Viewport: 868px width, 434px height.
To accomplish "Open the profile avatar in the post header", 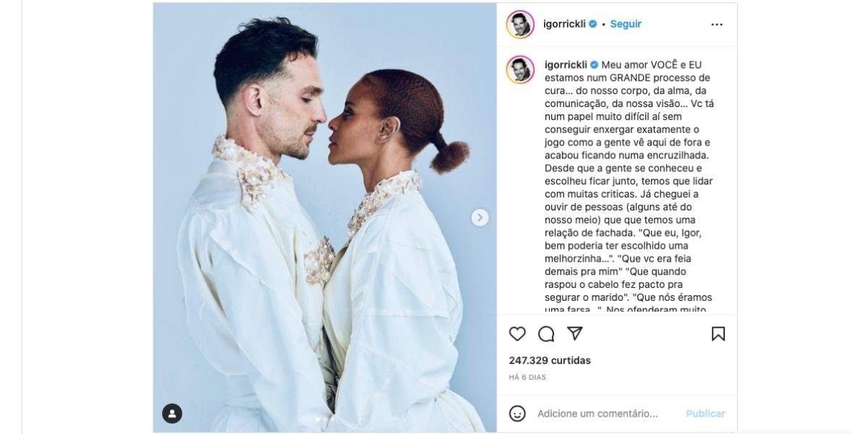I will pos(520,24).
